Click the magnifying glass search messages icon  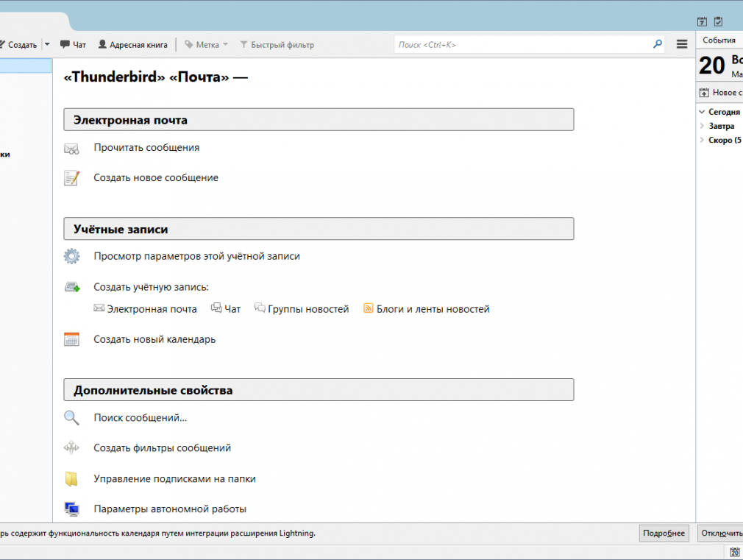71,418
